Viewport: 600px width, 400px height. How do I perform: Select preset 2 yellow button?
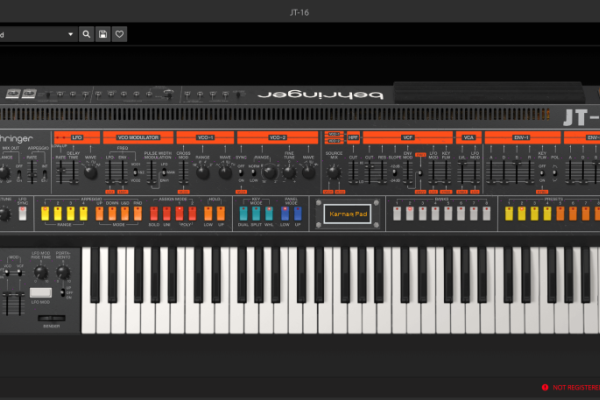tap(522, 214)
